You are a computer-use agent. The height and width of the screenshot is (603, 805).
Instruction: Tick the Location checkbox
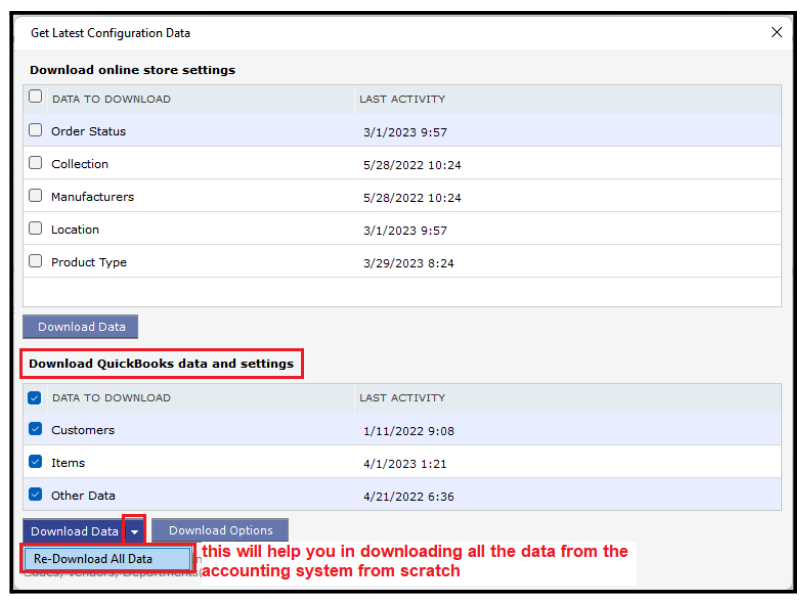click(35, 228)
